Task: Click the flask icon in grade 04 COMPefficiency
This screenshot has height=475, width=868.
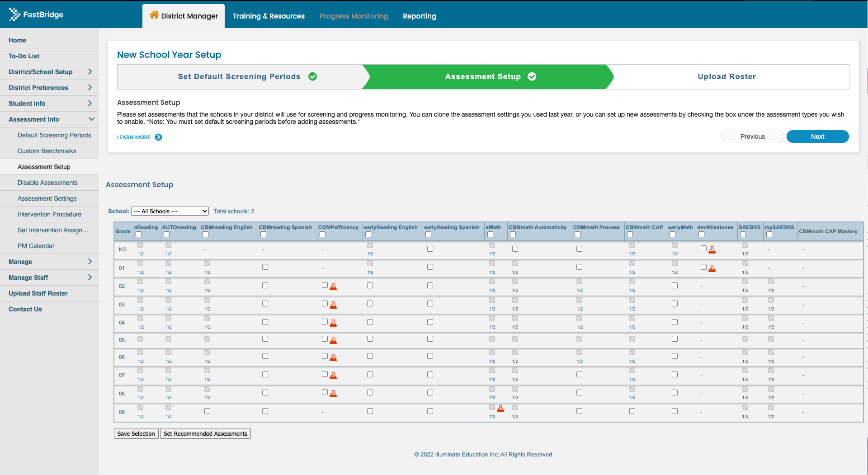Action: [x=333, y=323]
